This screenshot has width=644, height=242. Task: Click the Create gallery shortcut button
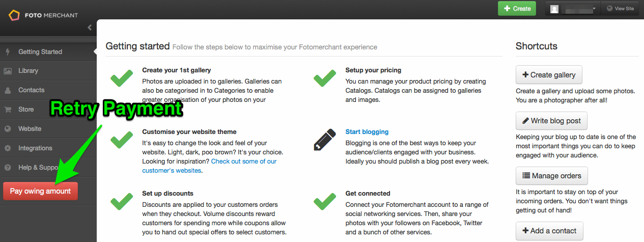[549, 75]
